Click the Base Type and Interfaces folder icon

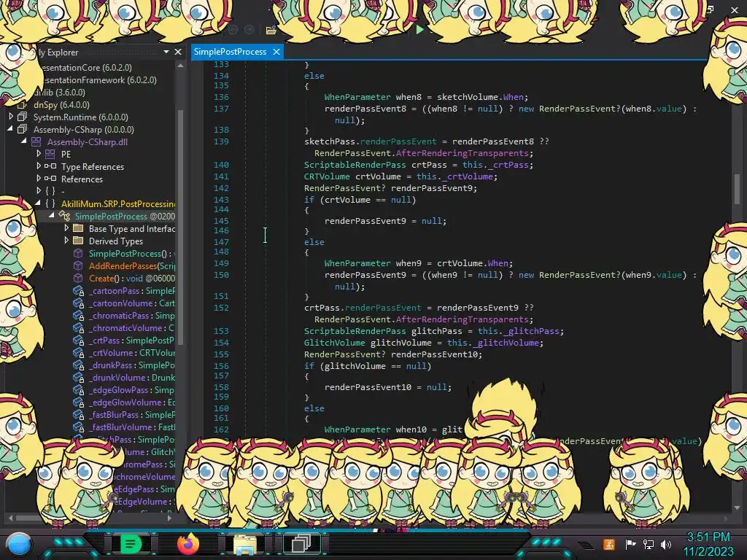tap(78, 228)
